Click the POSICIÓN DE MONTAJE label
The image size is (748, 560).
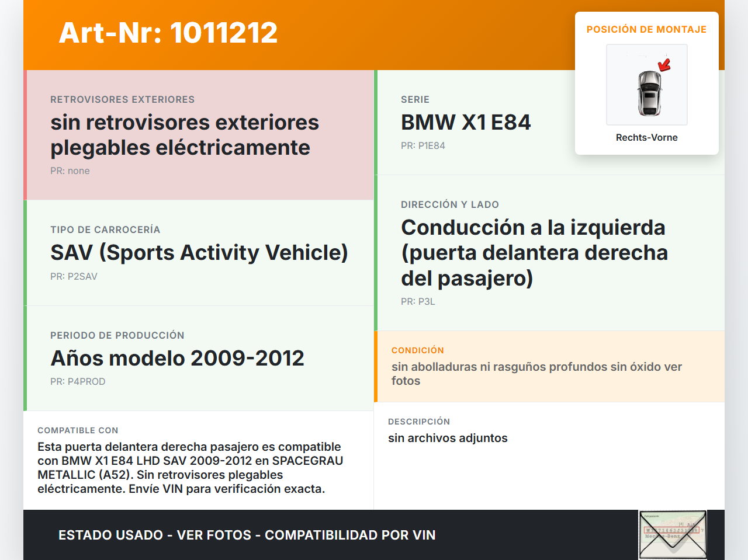(647, 29)
